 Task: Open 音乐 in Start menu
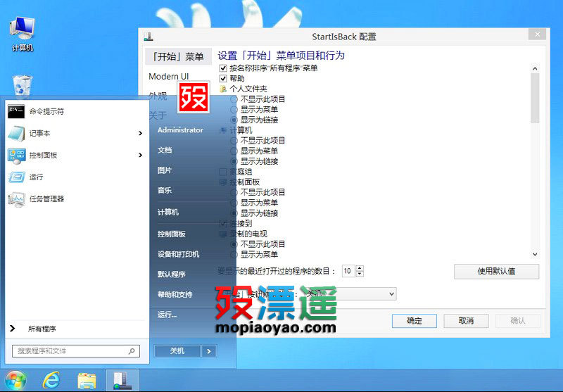[x=165, y=190]
